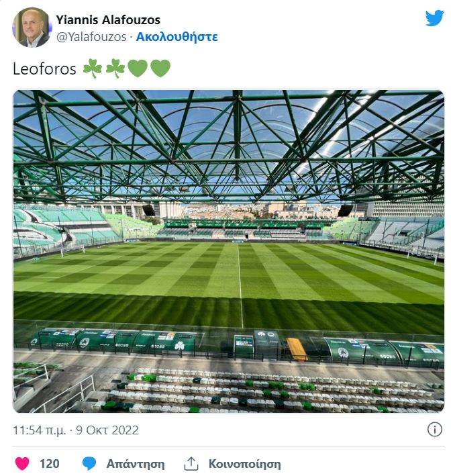This screenshot has width=451, height=476.
Task: Follow the account via Ακολουθήστε link
Action: click(177, 37)
